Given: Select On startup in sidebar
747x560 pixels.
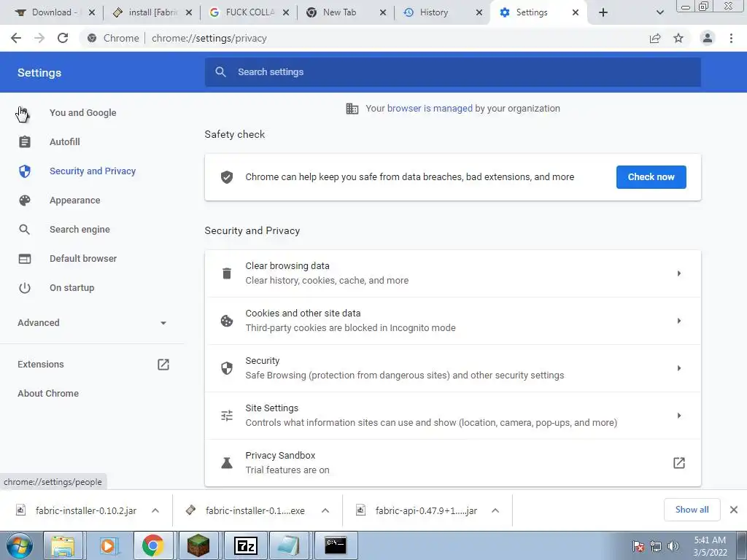Looking at the screenshot, I should coord(72,287).
